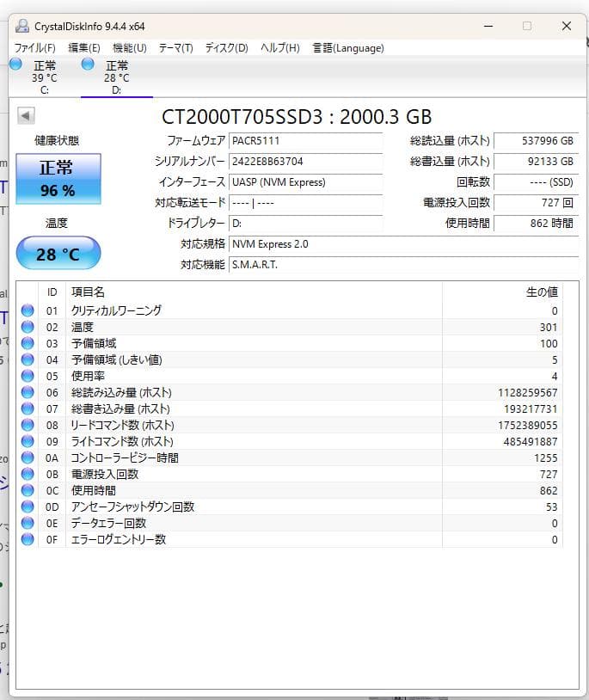Click the rotation rate value ---- (SSD)
The image size is (589, 700).
(537, 182)
